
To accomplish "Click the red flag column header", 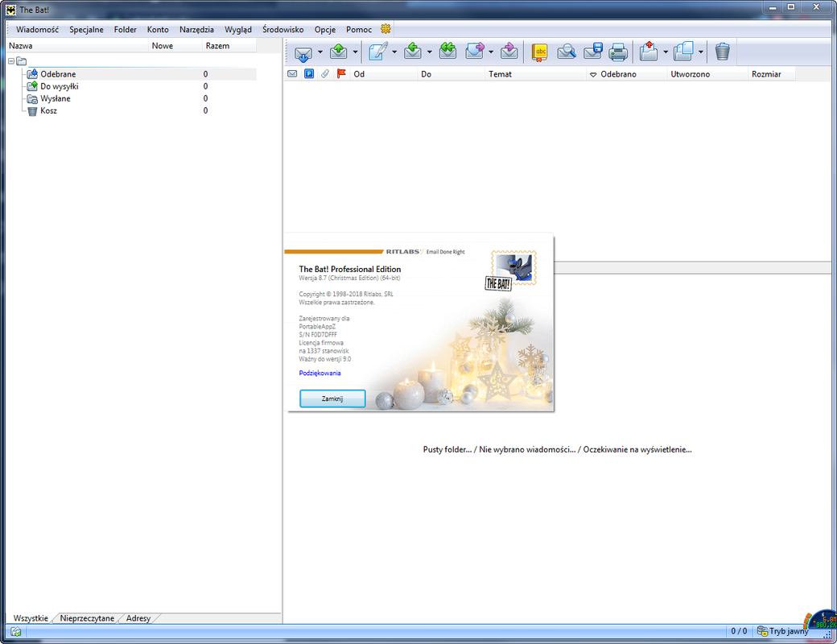I will [x=341, y=74].
